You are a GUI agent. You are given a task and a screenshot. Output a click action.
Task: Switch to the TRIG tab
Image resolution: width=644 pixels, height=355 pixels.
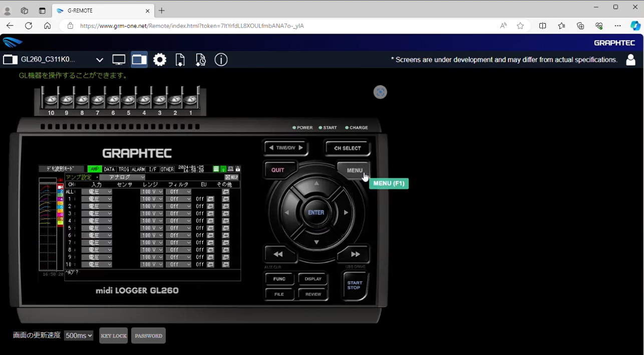123,169
